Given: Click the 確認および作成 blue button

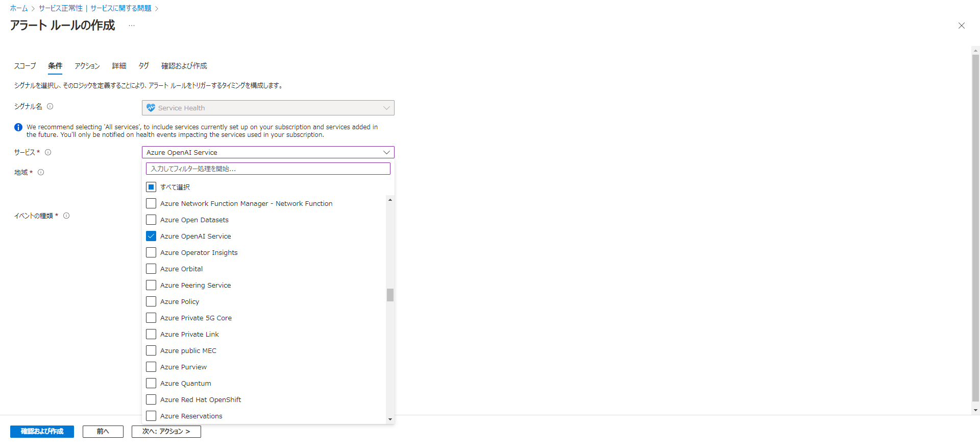Looking at the screenshot, I should coord(42,432).
